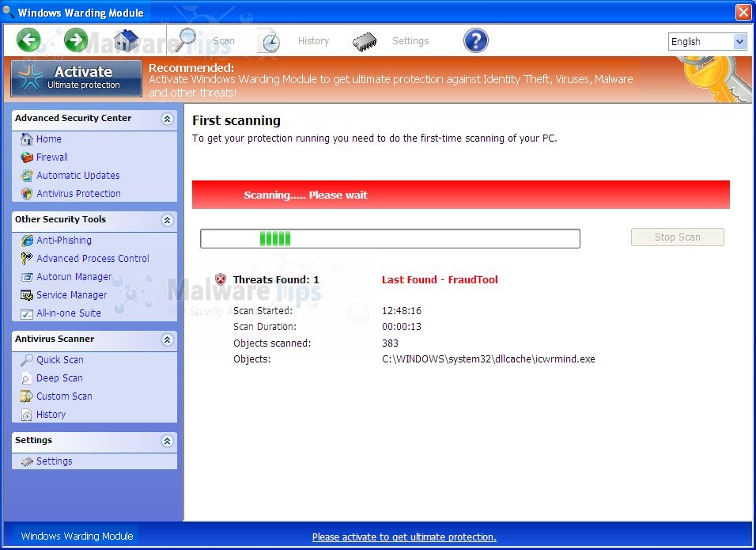Open the Scan toolbar tab
The width and height of the screenshot is (756, 550).
click(x=224, y=41)
